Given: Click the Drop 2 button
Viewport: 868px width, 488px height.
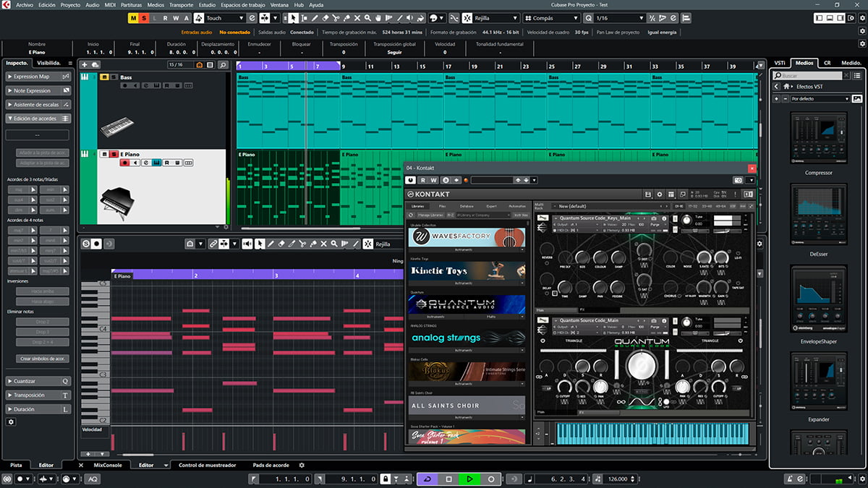Looking at the screenshot, I should (42, 322).
